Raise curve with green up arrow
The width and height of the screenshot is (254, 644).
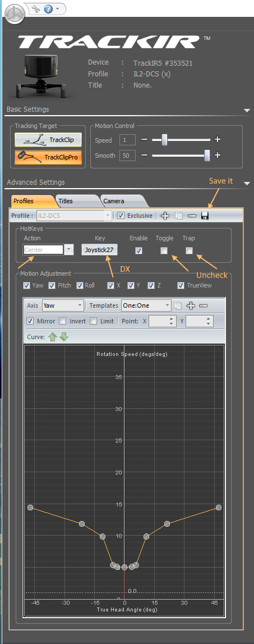pos(53,337)
